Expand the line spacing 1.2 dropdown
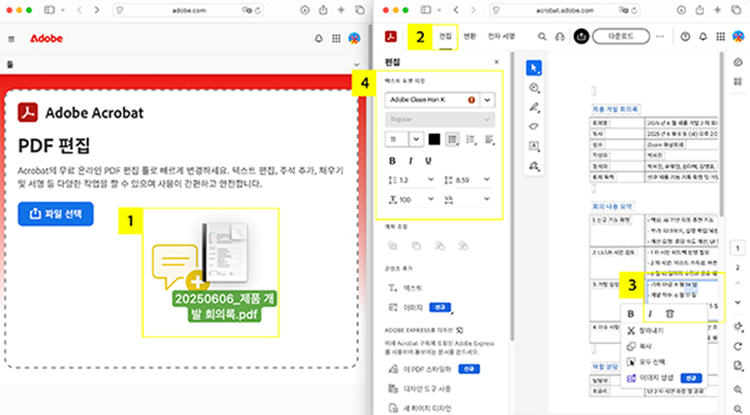 [430, 180]
